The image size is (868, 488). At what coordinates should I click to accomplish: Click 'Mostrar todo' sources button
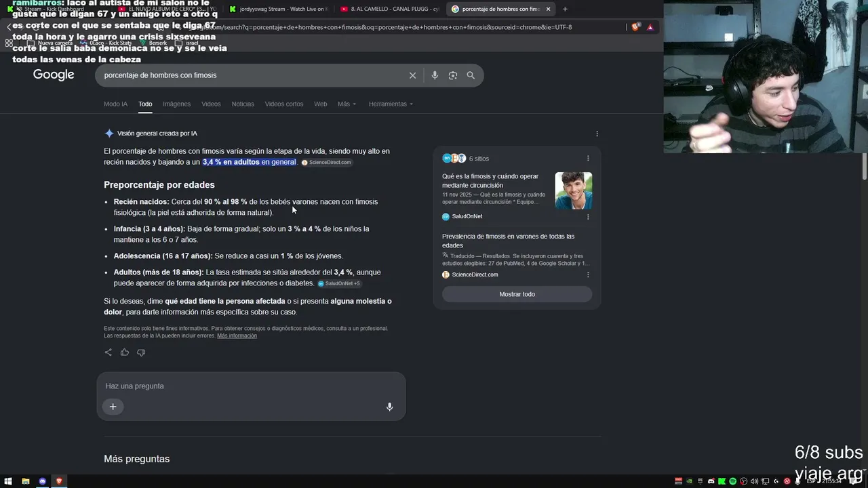[517, 294]
